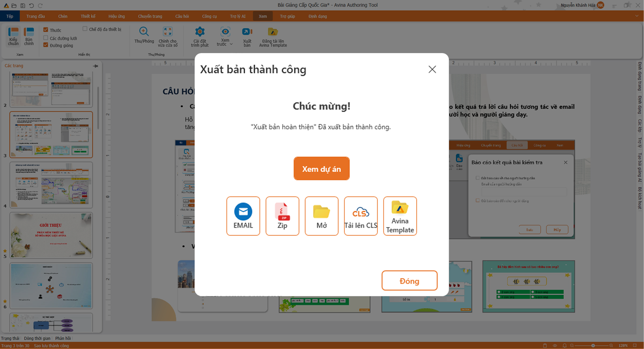Switch to Bản chính view
The width and height of the screenshot is (644, 349).
point(29,36)
